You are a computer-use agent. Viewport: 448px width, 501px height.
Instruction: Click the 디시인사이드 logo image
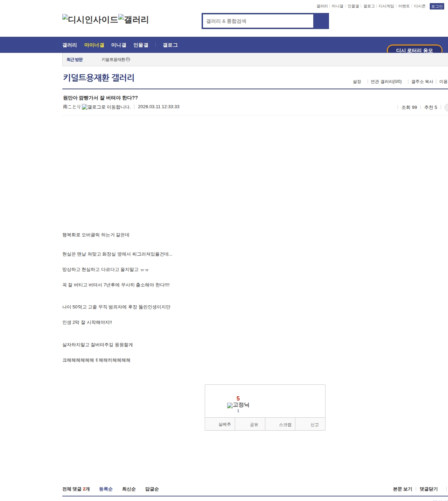point(90,20)
